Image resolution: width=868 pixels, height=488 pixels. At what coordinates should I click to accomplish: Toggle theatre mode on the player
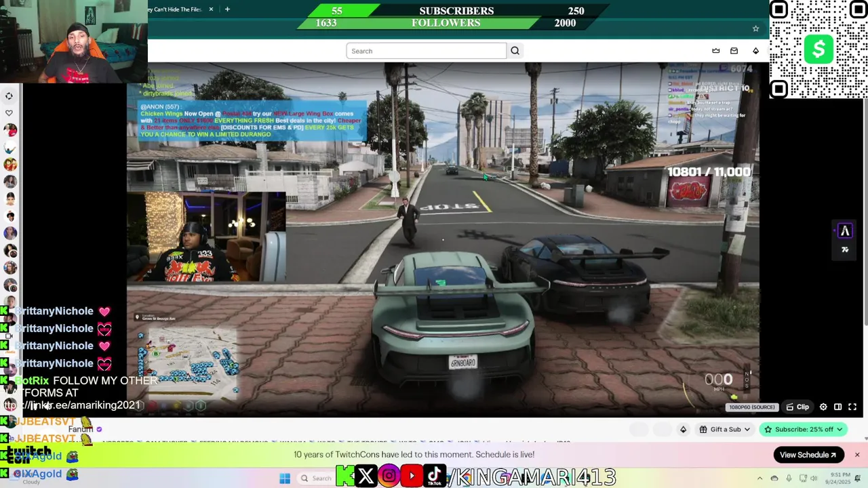(x=837, y=407)
